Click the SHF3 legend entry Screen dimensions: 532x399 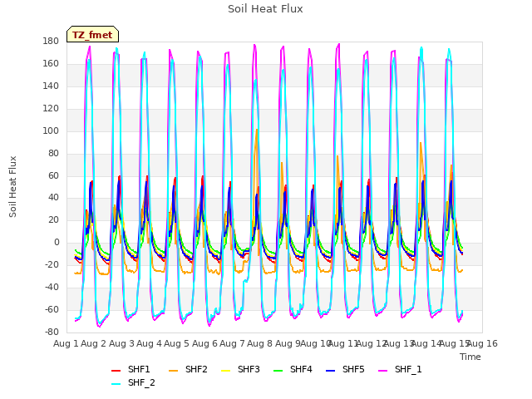click(240, 369)
